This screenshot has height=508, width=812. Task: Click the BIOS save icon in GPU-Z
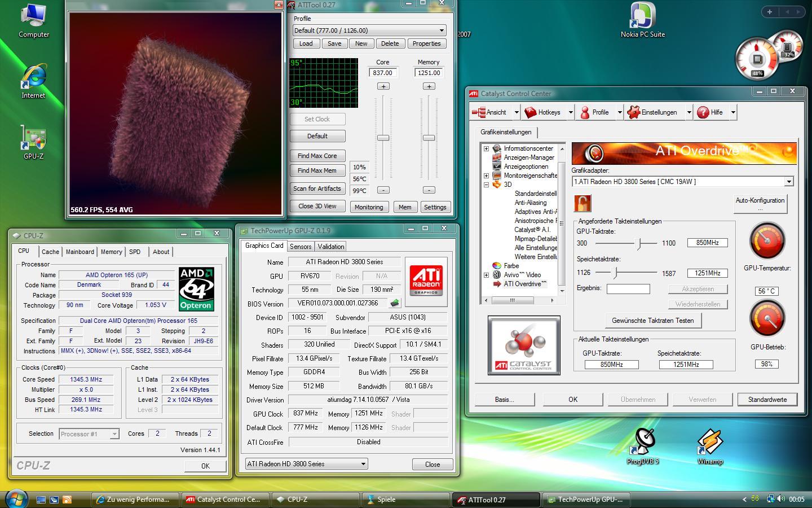point(395,303)
